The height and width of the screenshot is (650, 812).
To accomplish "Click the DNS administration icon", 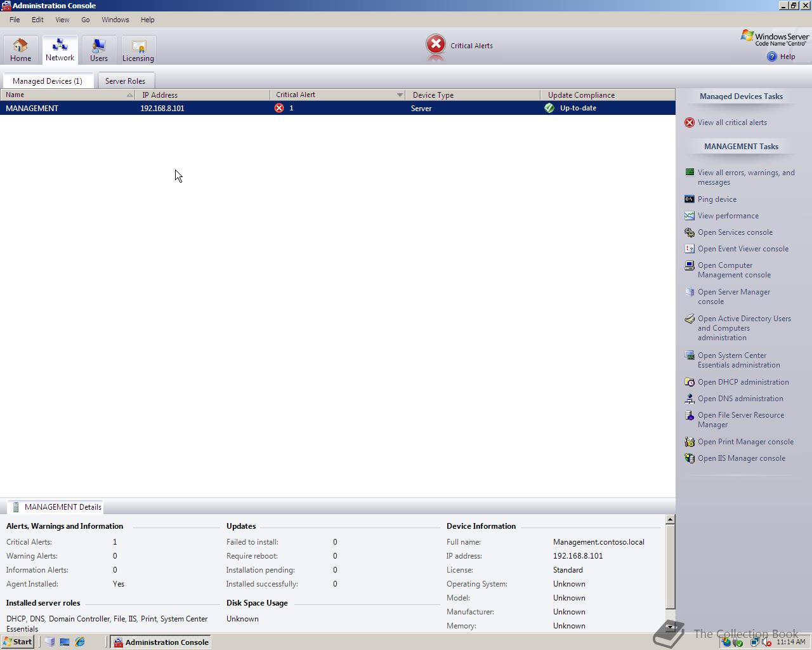I will coord(690,399).
